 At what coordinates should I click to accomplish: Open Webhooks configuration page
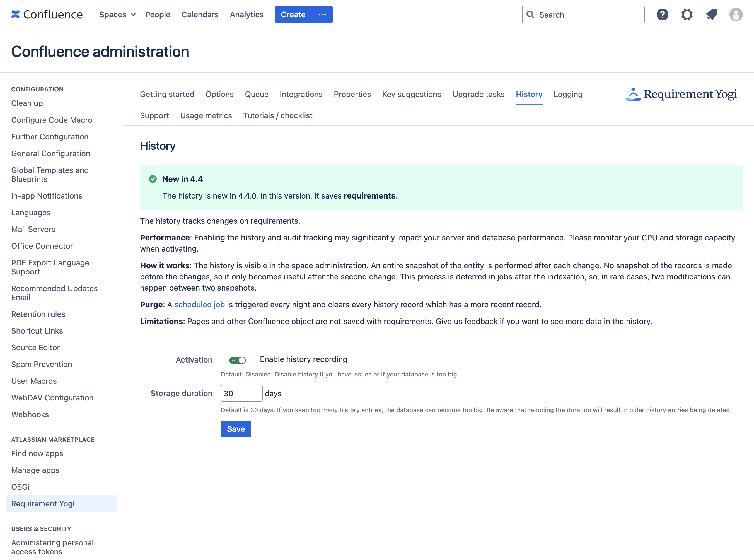click(x=30, y=414)
